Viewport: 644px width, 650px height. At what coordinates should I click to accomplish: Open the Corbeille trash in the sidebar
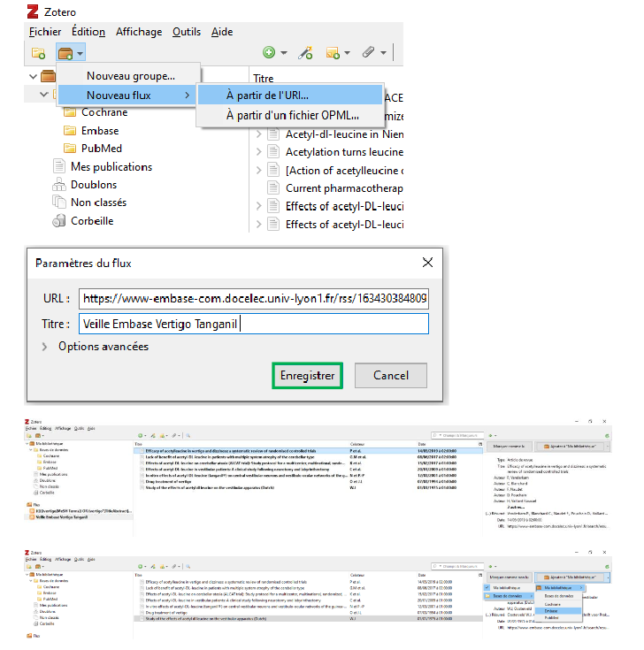click(91, 221)
